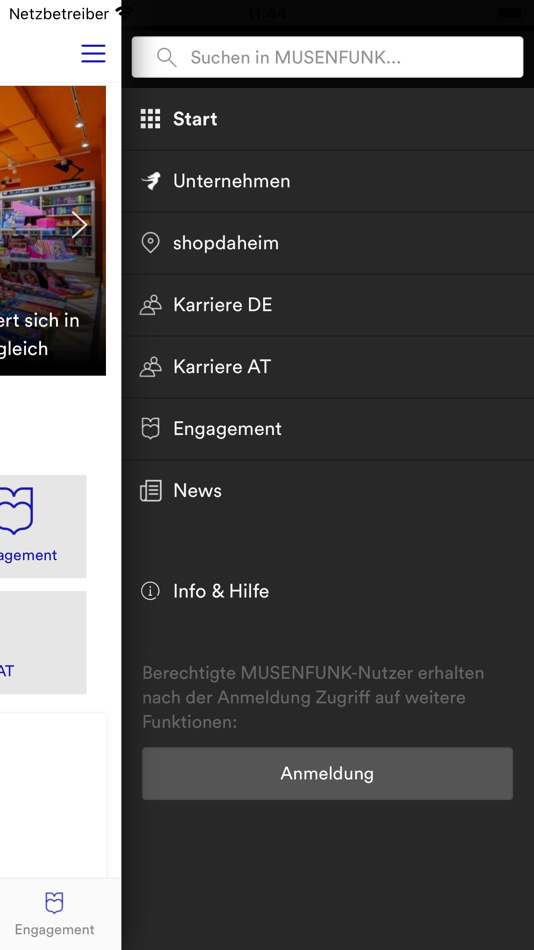Screen dimensions: 534x950
Task: Click the Engagement book icon in menu
Action: coord(150,428)
